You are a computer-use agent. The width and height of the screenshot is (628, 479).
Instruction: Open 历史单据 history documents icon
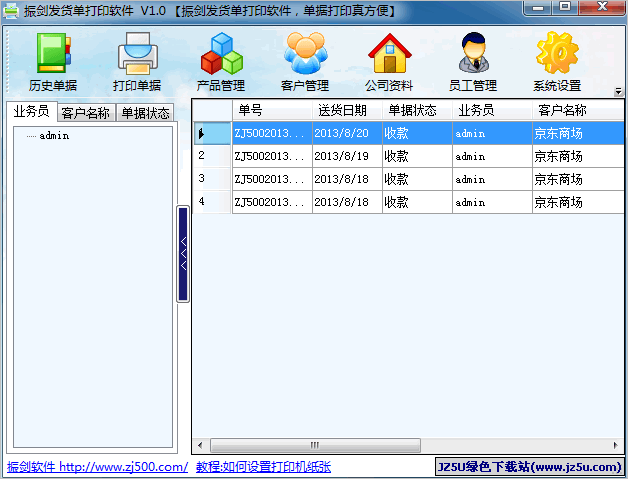[53, 62]
